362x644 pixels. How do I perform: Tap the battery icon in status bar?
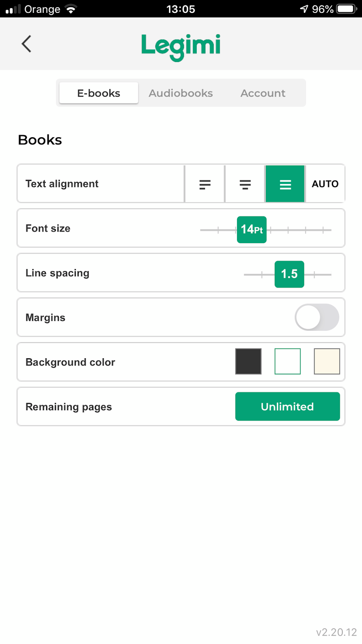346,9
